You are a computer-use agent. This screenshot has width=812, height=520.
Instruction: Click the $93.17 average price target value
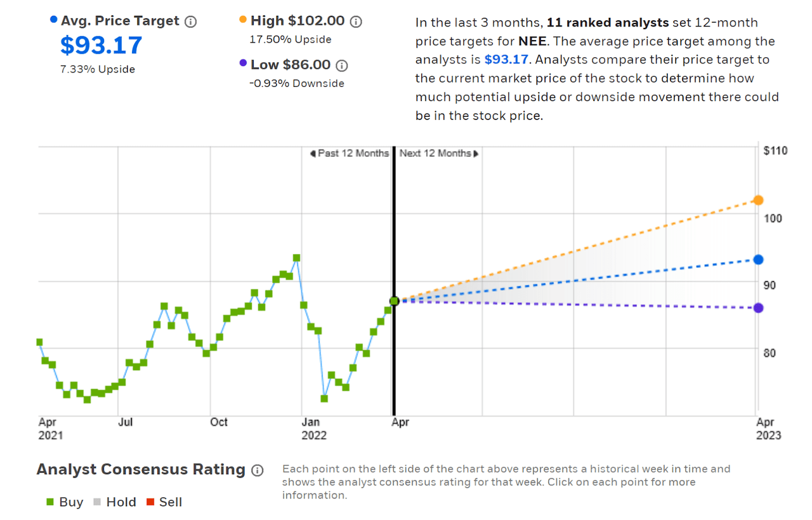[101, 45]
